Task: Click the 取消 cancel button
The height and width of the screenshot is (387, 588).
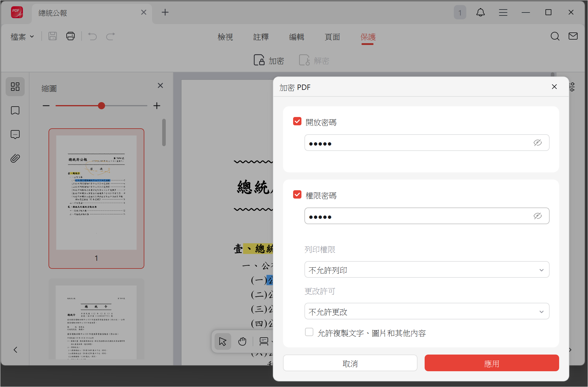Action: (x=350, y=363)
